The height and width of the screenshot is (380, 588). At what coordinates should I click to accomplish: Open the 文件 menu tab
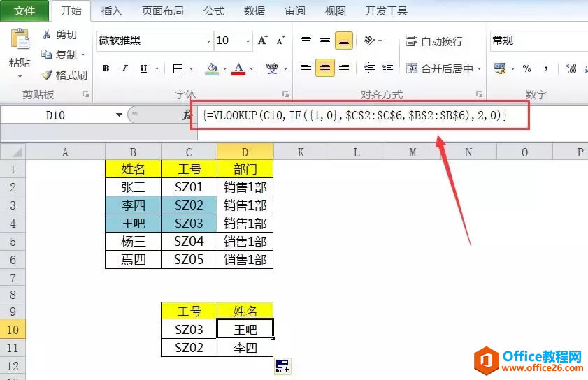coord(24,10)
